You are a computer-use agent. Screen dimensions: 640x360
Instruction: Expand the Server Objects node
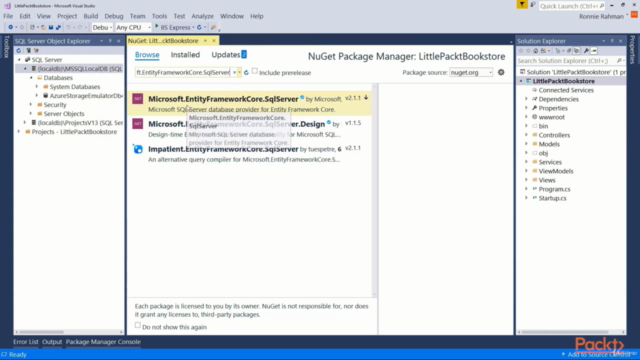[31, 113]
